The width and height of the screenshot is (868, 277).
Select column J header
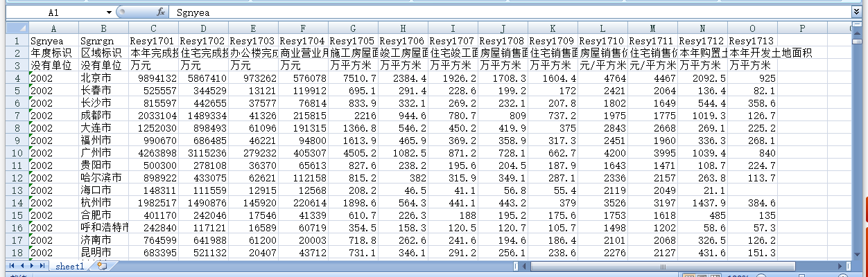[x=503, y=28]
